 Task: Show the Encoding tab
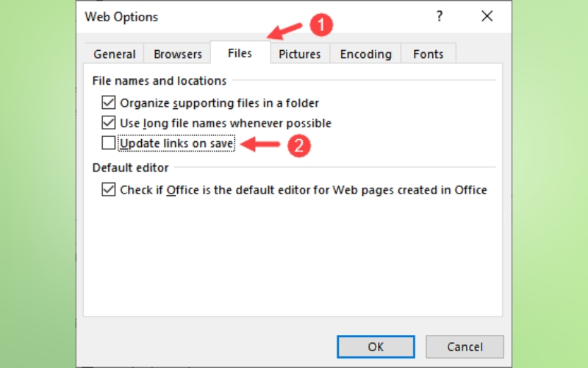point(366,54)
